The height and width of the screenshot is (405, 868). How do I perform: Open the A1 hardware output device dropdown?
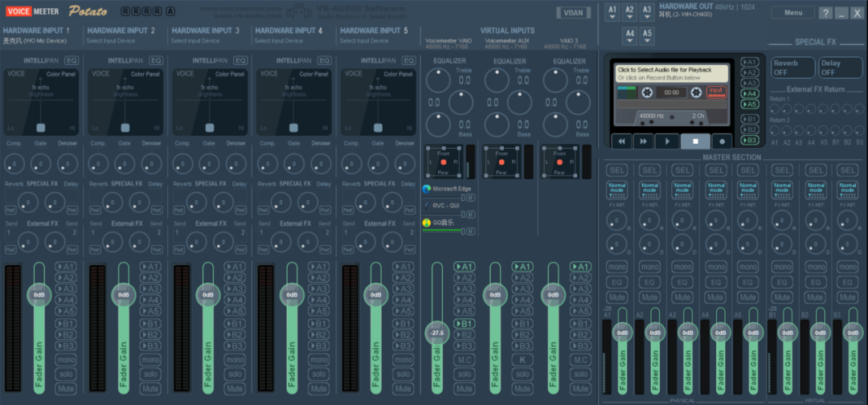[612, 12]
